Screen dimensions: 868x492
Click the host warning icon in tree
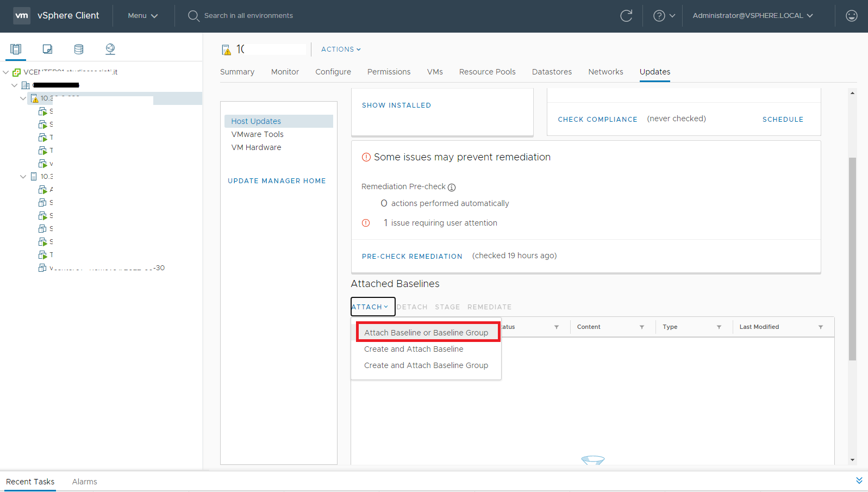pos(34,98)
